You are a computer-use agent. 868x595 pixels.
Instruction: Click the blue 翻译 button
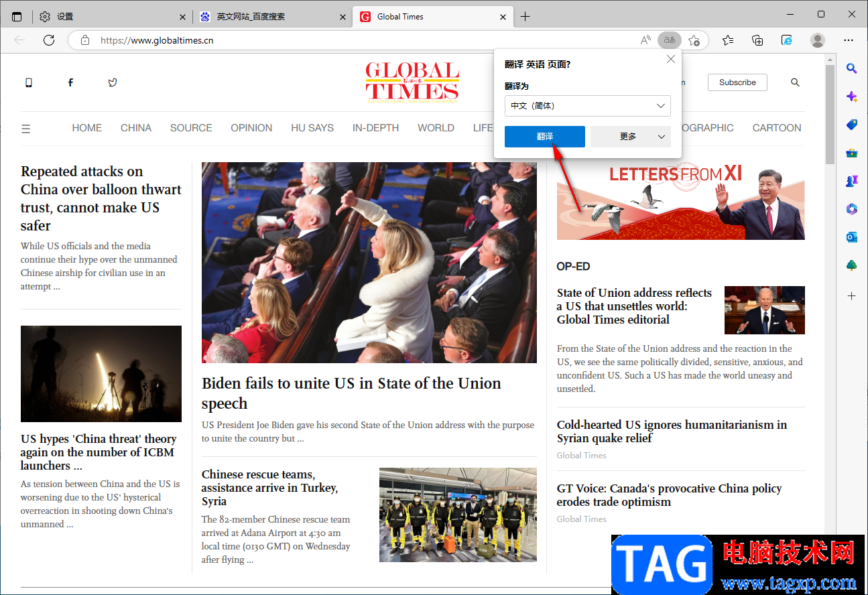[x=545, y=137]
